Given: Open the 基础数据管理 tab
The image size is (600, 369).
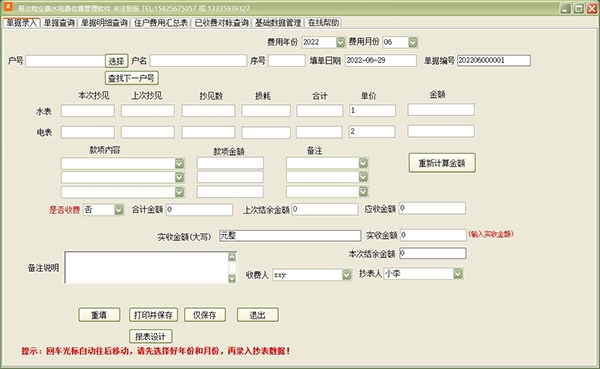Looking at the screenshot, I should (x=278, y=23).
